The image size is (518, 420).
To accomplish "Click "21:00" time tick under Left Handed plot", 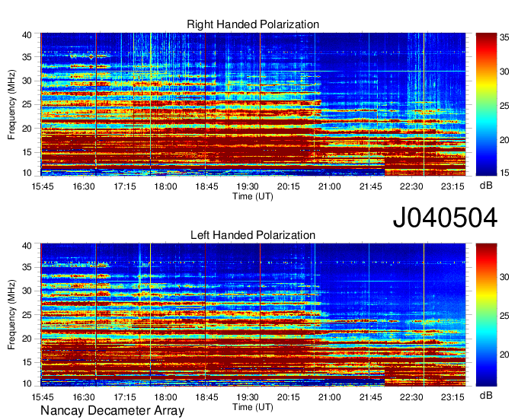I will click(329, 397).
